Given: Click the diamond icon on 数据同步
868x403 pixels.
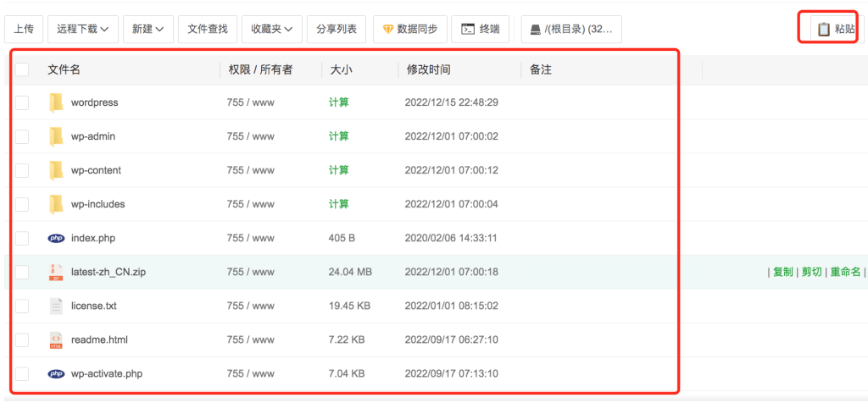Looking at the screenshot, I should (388, 30).
